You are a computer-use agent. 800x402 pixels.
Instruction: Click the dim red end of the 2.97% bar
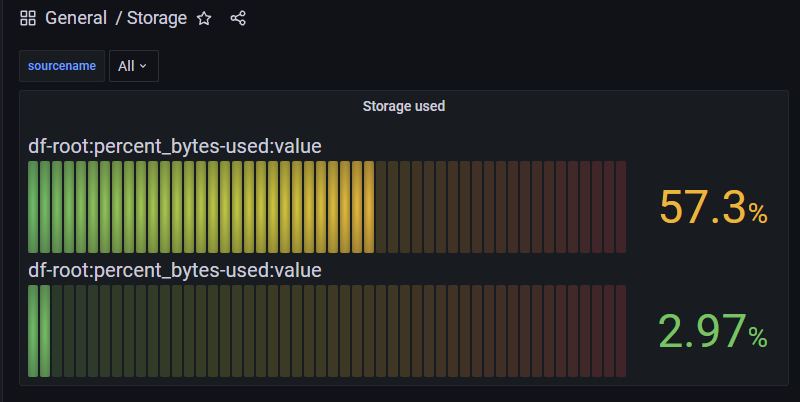point(620,331)
